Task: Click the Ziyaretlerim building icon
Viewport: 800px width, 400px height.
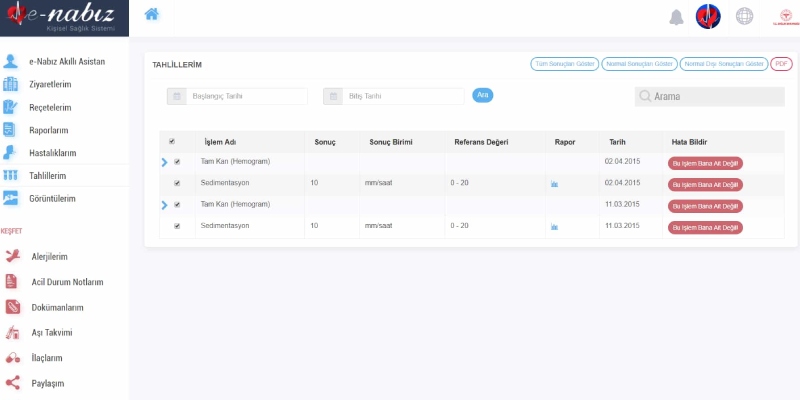Action: 10,84
